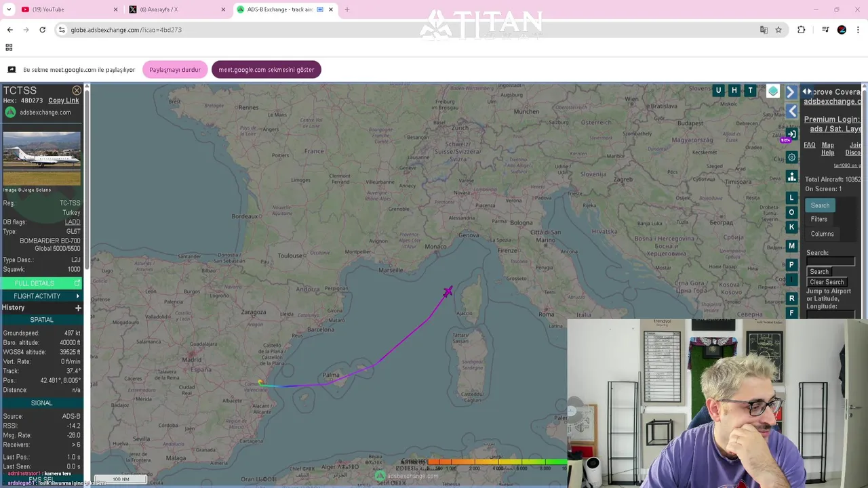Click the address bar URL
Viewport: 868px width, 488px height.
click(126, 30)
